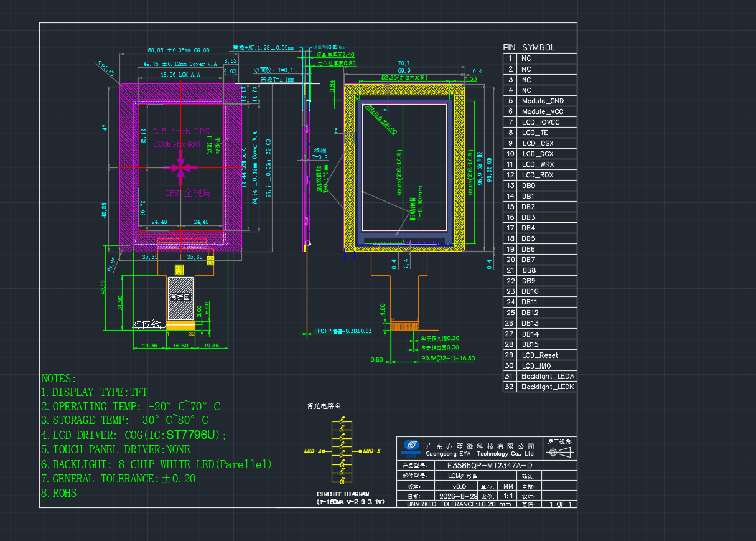
Task: Click the BACKLIGHT 8 CHIP-WHITE LED note
Action: click(x=156, y=464)
